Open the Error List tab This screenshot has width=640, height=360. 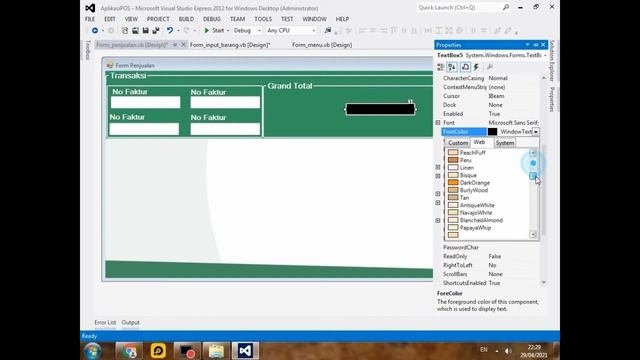pyautogui.click(x=105, y=322)
